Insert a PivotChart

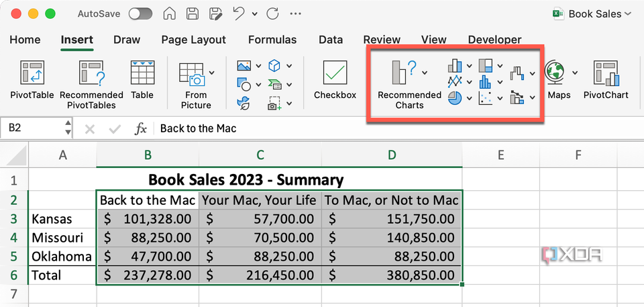(606, 80)
